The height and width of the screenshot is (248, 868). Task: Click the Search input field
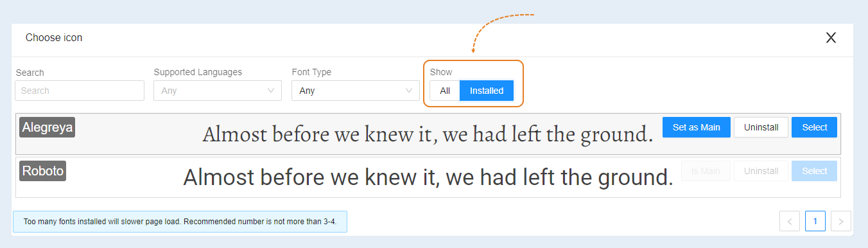80,91
